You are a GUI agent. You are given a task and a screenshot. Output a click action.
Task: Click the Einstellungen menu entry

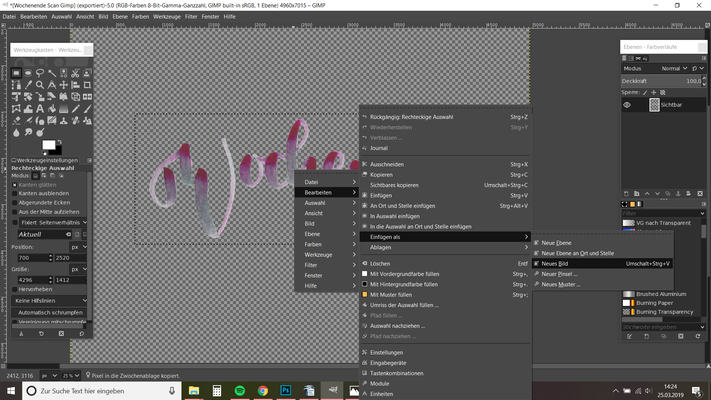(x=386, y=352)
